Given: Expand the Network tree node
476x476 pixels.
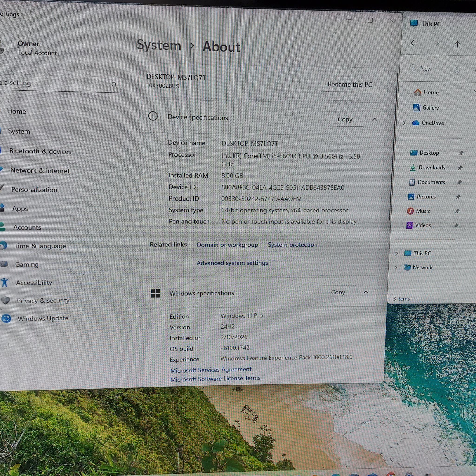Looking at the screenshot, I should click(396, 267).
